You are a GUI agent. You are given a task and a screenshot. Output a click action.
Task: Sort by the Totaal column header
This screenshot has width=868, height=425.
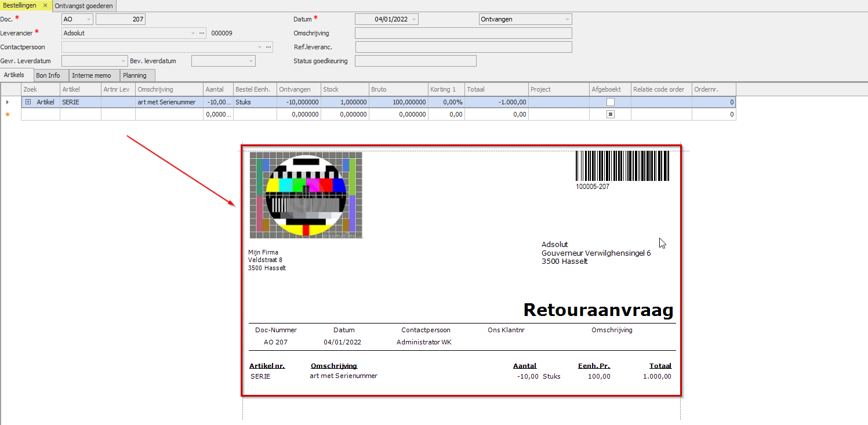tap(497, 89)
